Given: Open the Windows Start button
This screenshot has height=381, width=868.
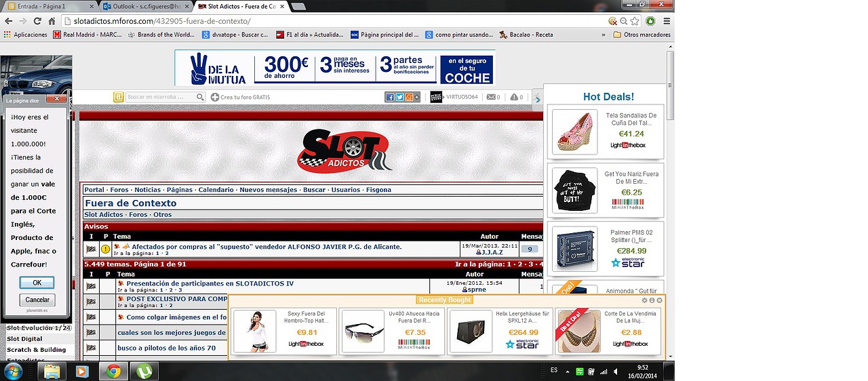Looking at the screenshot, I should click(13, 371).
